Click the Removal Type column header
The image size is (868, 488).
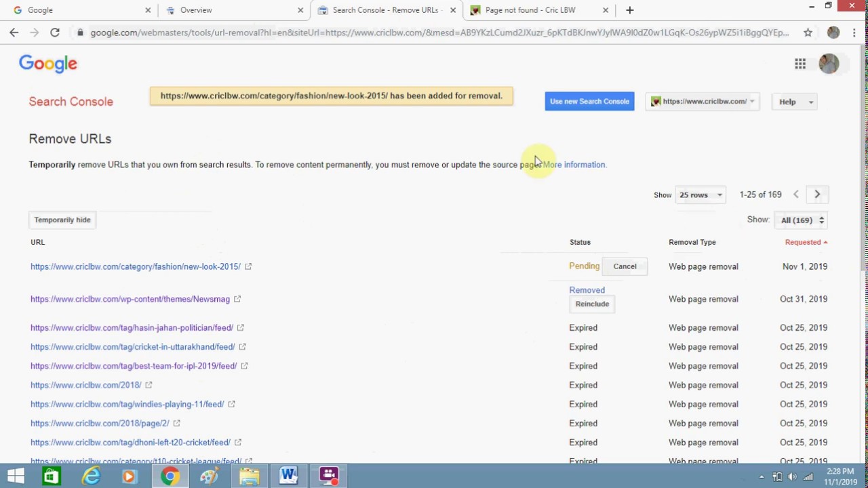coord(692,242)
